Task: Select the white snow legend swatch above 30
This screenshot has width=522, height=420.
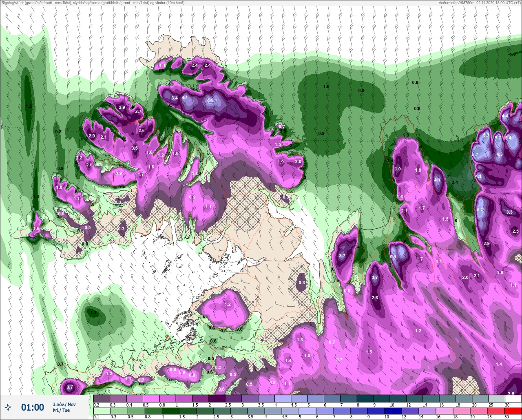Action: click(513, 398)
